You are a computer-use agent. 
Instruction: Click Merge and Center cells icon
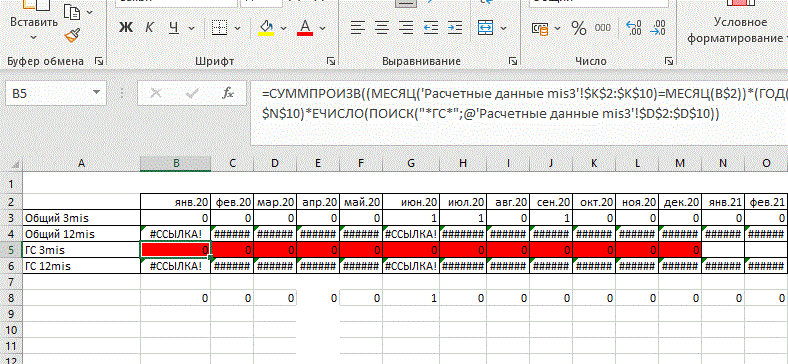pyautogui.click(x=485, y=27)
